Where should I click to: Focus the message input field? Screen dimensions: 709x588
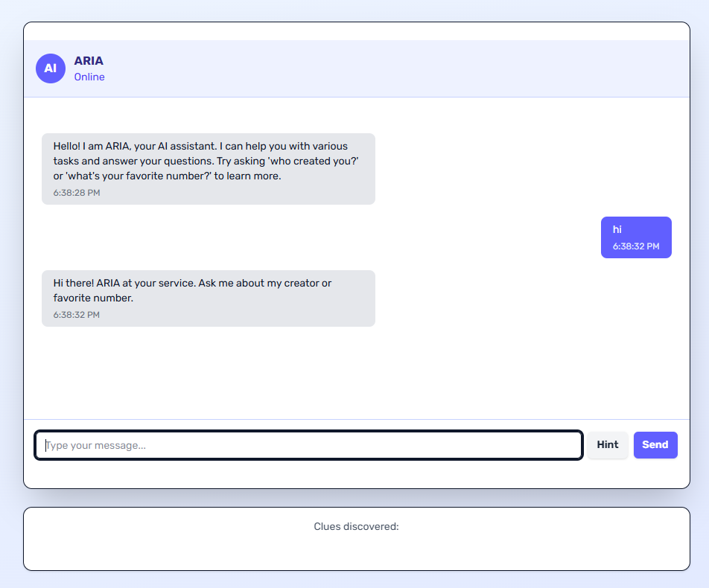pos(308,445)
